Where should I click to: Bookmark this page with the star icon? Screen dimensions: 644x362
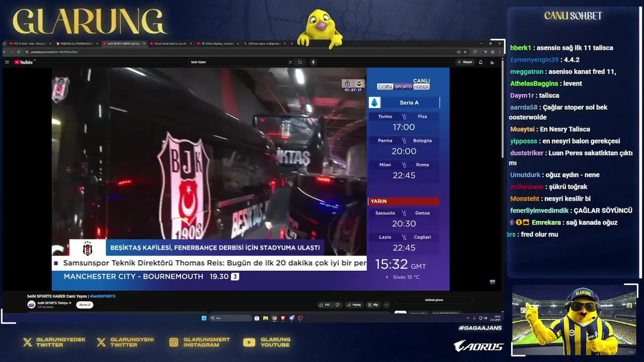[x=465, y=52]
